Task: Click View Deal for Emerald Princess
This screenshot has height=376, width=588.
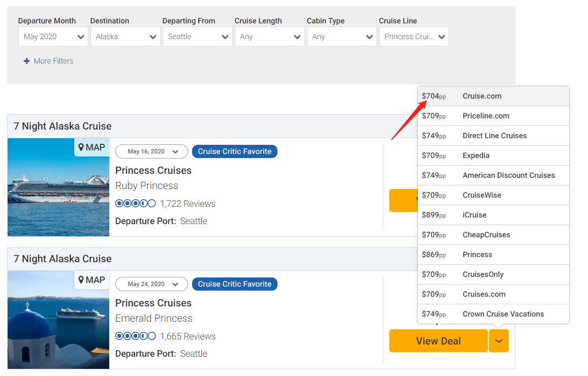Action: [439, 341]
